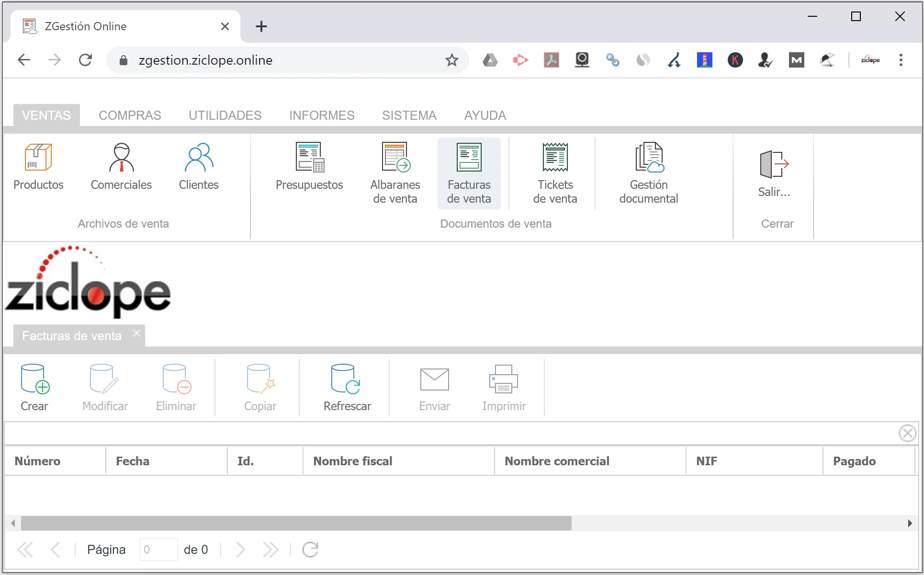Click the browser forward button
Image resolution: width=924 pixels, height=575 pixels.
click(x=55, y=60)
